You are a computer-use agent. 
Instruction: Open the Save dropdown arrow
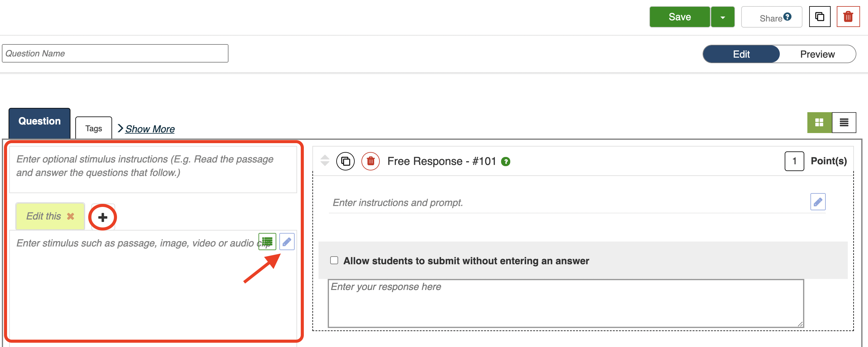[x=723, y=17]
